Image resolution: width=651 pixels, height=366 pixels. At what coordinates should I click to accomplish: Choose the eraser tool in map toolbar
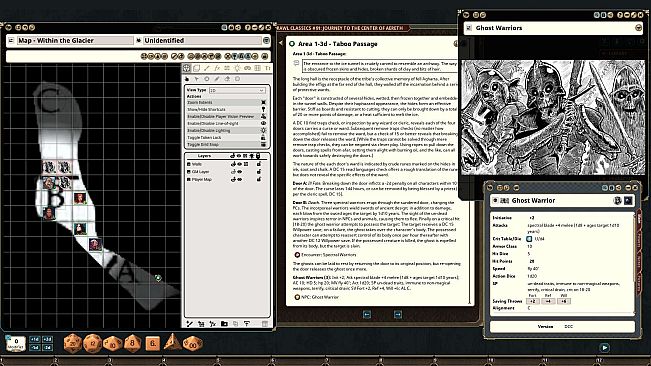click(227, 79)
